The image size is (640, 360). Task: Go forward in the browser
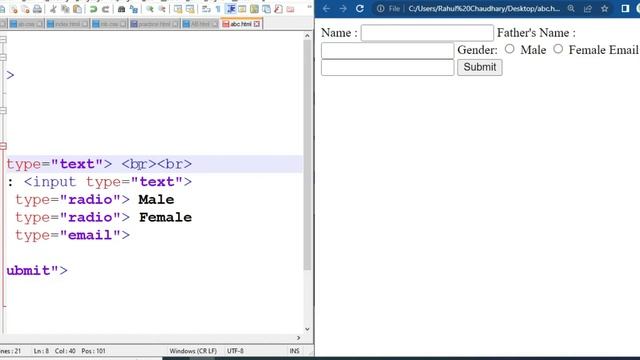coord(343,9)
